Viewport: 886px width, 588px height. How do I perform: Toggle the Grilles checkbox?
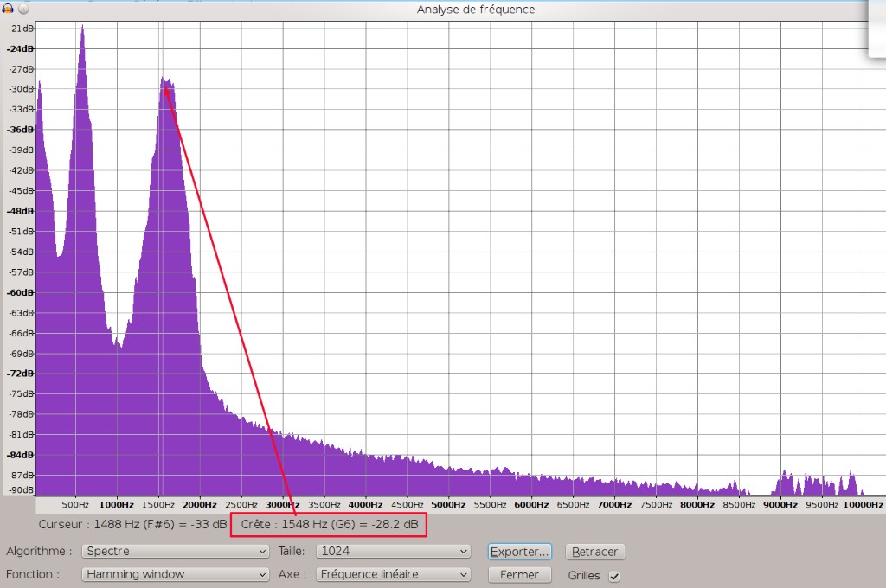tap(614, 576)
